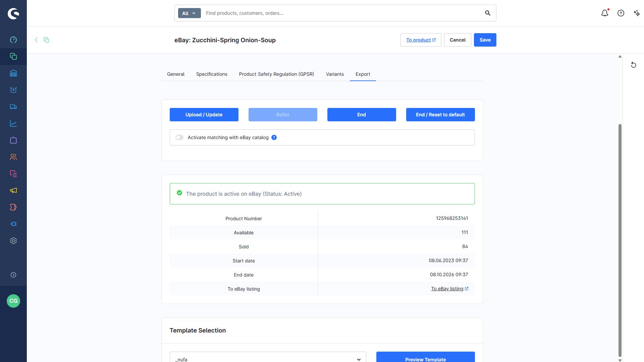644x362 pixels.
Task: Open the plug extensions icon
Action: (x=13, y=224)
